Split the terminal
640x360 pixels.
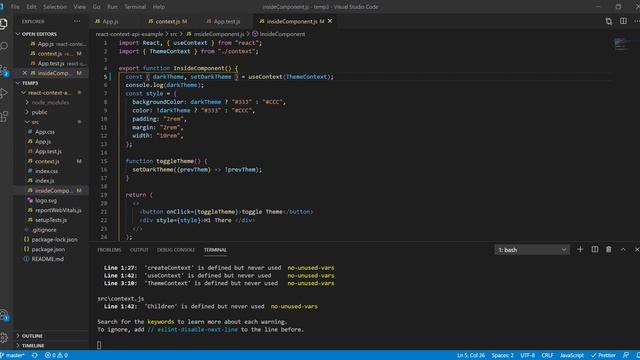(595, 249)
